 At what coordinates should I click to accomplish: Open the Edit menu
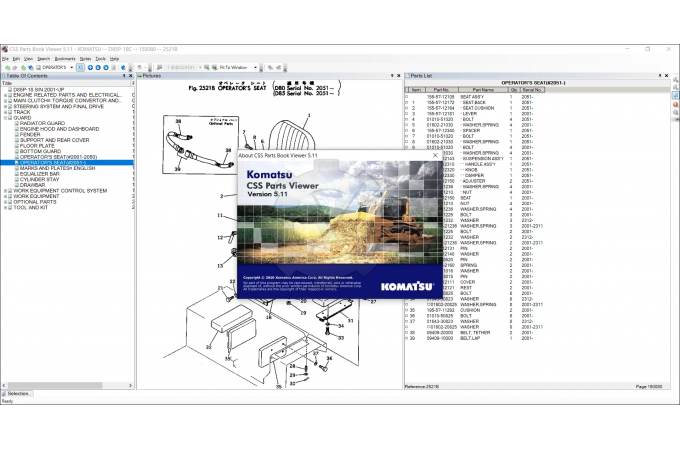point(16,59)
